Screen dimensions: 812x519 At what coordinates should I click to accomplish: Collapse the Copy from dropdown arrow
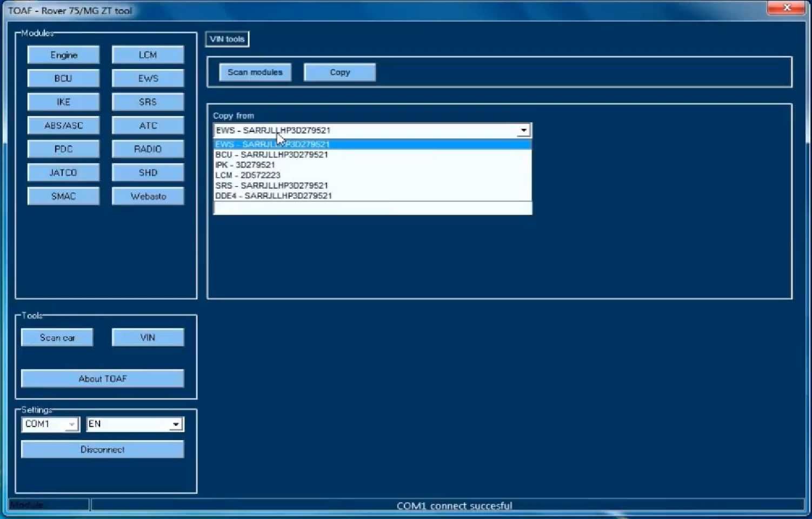pos(523,130)
